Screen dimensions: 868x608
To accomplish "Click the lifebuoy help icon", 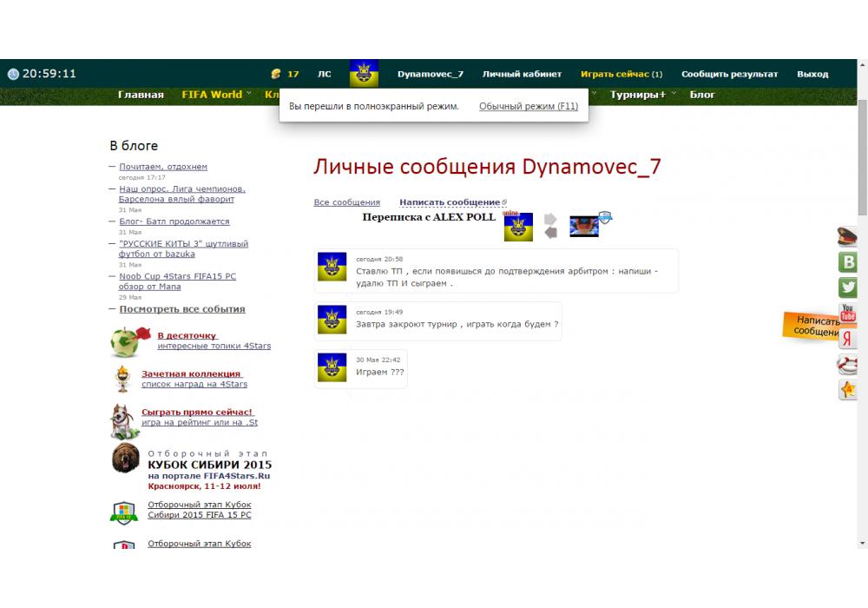I will [848, 365].
